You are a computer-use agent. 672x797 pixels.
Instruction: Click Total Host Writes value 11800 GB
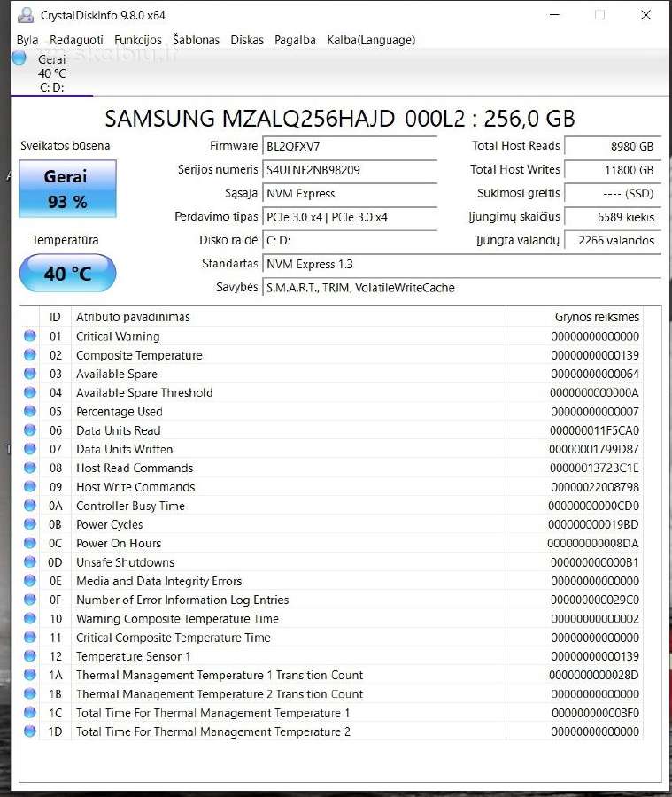tap(613, 170)
